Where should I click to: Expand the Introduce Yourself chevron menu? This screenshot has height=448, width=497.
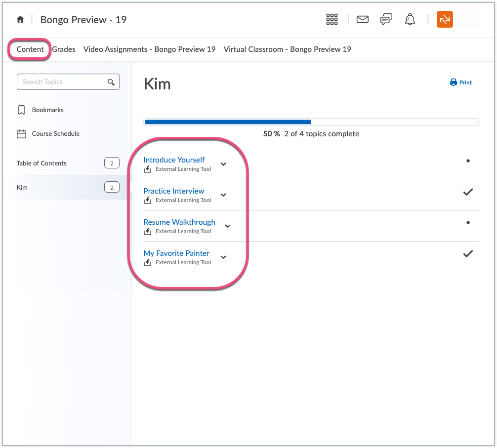pyautogui.click(x=223, y=164)
